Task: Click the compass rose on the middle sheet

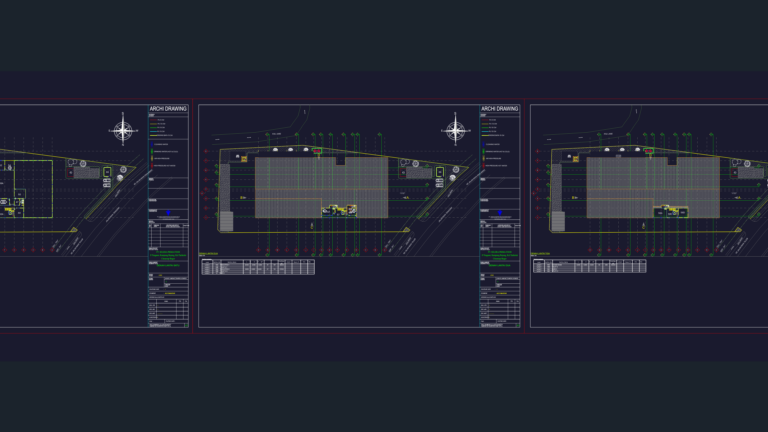Action: pos(455,130)
